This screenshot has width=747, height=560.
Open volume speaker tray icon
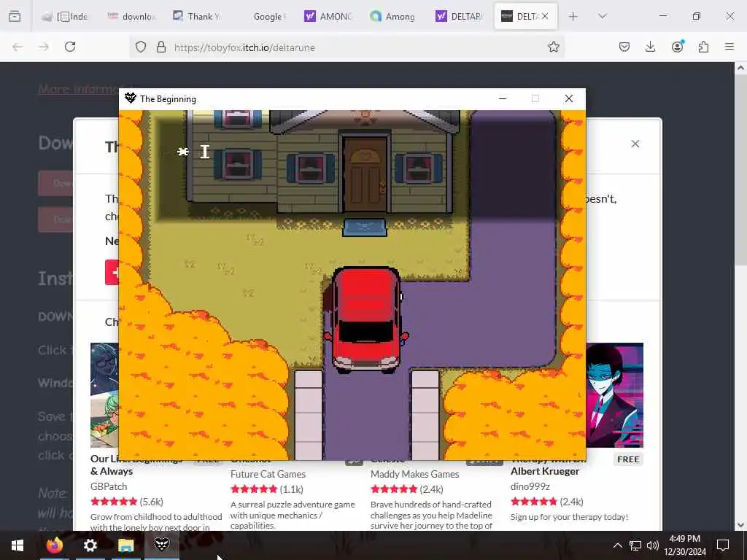tap(653, 545)
